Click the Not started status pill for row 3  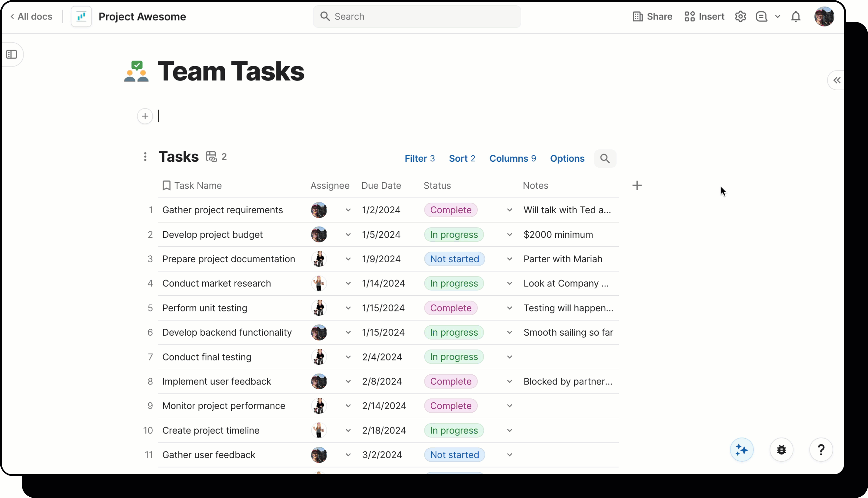pyautogui.click(x=454, y=259)
